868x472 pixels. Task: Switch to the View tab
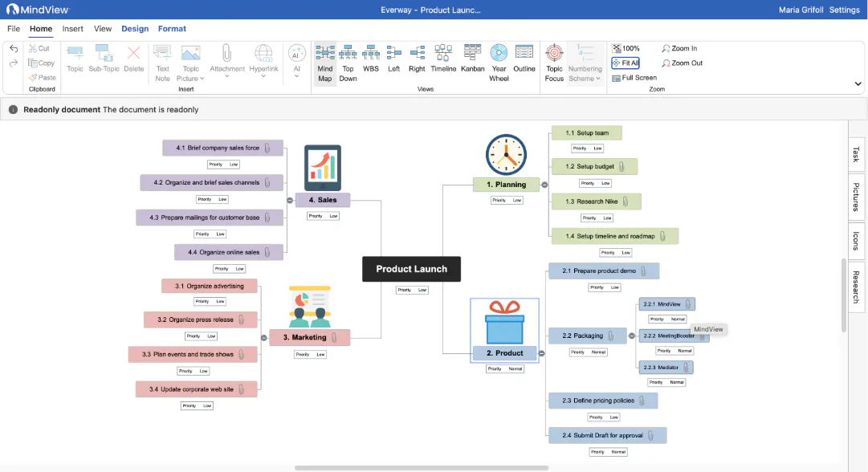[103, 29]
